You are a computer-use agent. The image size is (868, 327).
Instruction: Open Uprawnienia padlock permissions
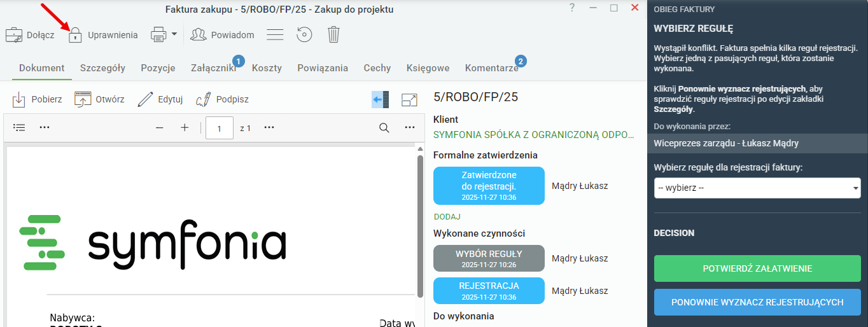pyautogui.click(x=76, y=35)
